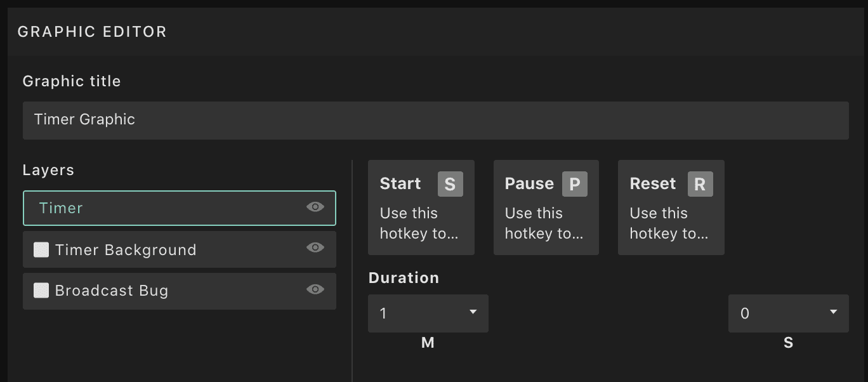Viewport: 868px width, 382px height.
Task: Click the minutes value showing 1
Action: [x=383, y=313]
